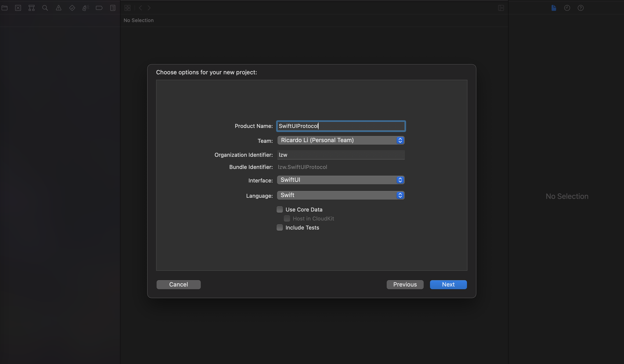Open the Report navigator list icon
Image resolution: width=624 pixels, height=364 pixels.
[113, 8]
